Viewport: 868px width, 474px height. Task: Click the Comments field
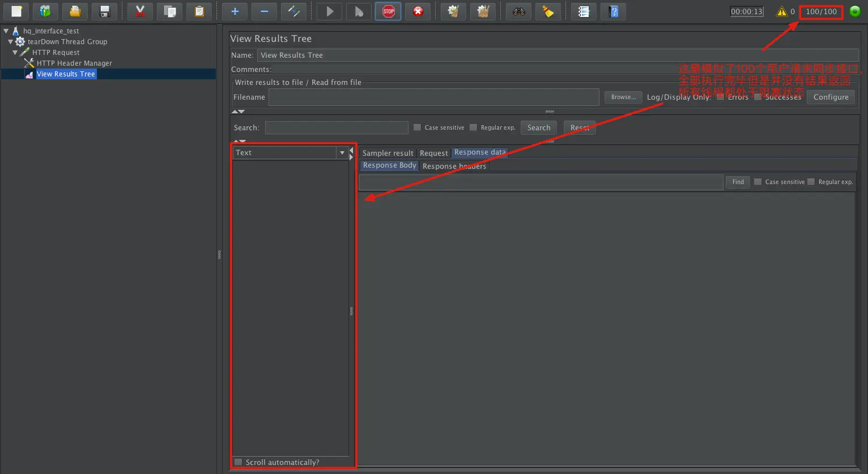[x=565, y=69]
